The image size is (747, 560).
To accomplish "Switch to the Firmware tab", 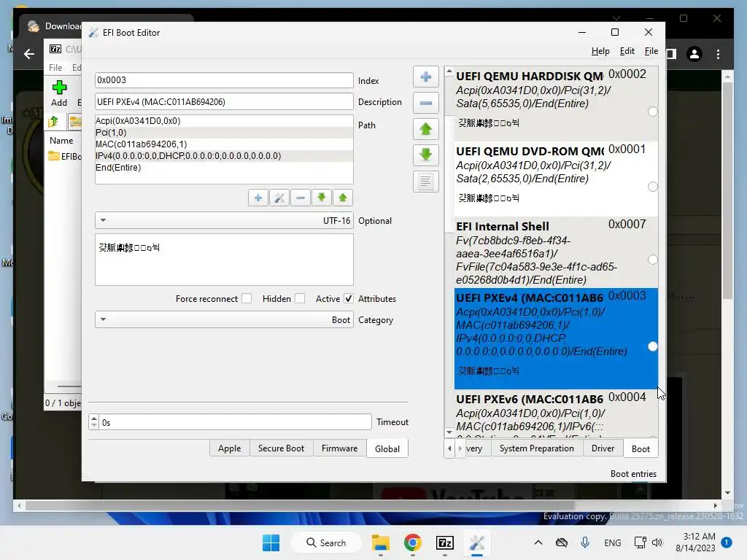I will pos(339,448).
